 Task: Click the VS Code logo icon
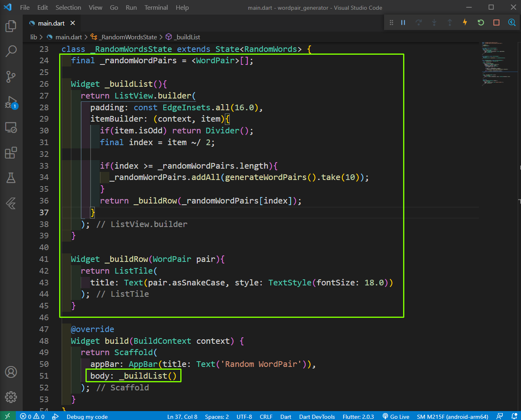pos(7,7)
